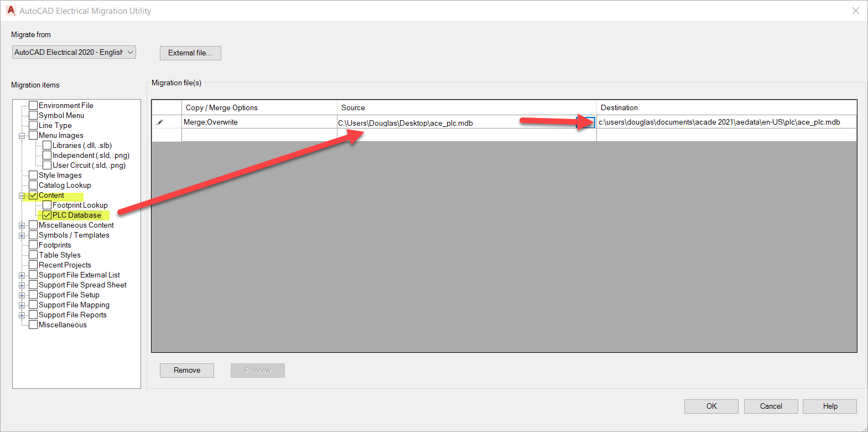Expand the Support File Spread Sheet node
This screenshot has width=868, height=432.
pos(22,285)
